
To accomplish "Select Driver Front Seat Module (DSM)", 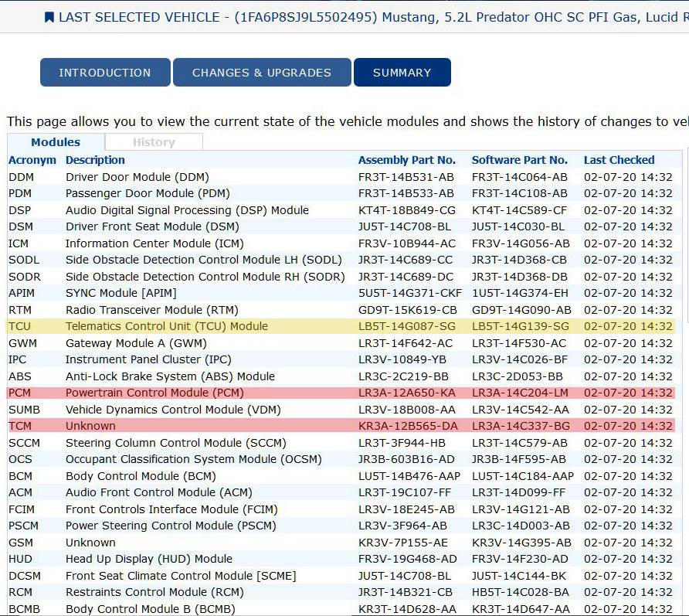I will point(152,227).
